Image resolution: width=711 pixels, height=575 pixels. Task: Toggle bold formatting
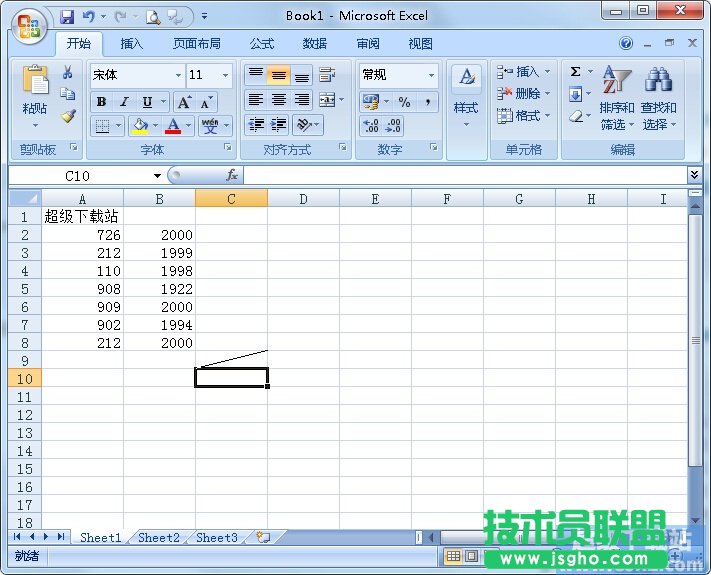101,102
